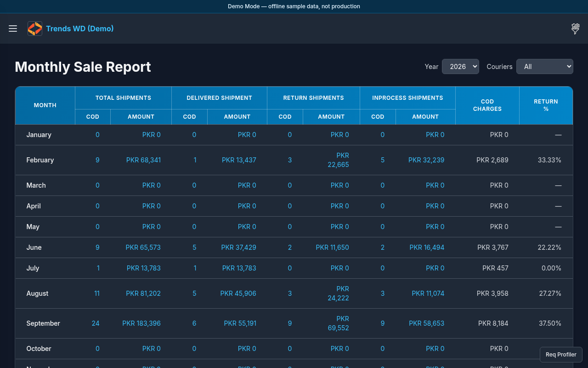Open June inprocess amount PKR 16,494
Image resolution: width=588 pixels, height=368 pixels.
(x=427, y=247)
